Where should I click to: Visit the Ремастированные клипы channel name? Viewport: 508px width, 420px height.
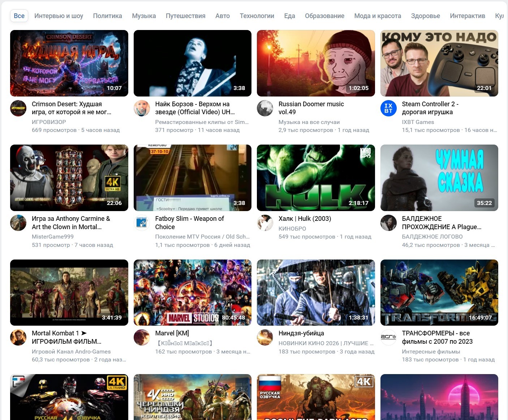202,122
